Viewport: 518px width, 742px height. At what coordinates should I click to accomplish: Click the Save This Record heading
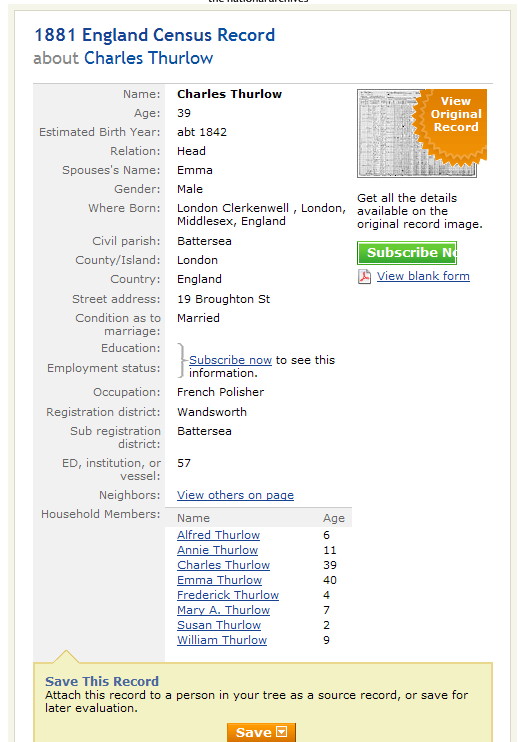point(102,681)
